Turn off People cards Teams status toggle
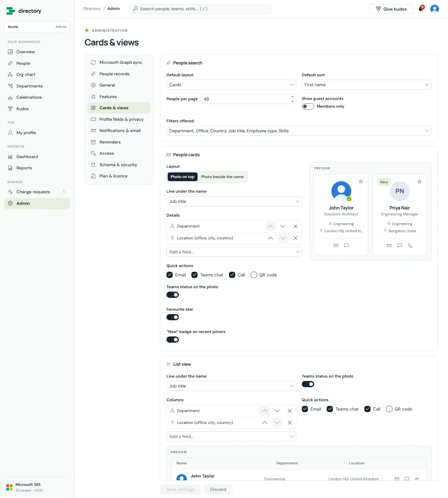The width and height of the screenshot is (448, 498). pos(173,295)
